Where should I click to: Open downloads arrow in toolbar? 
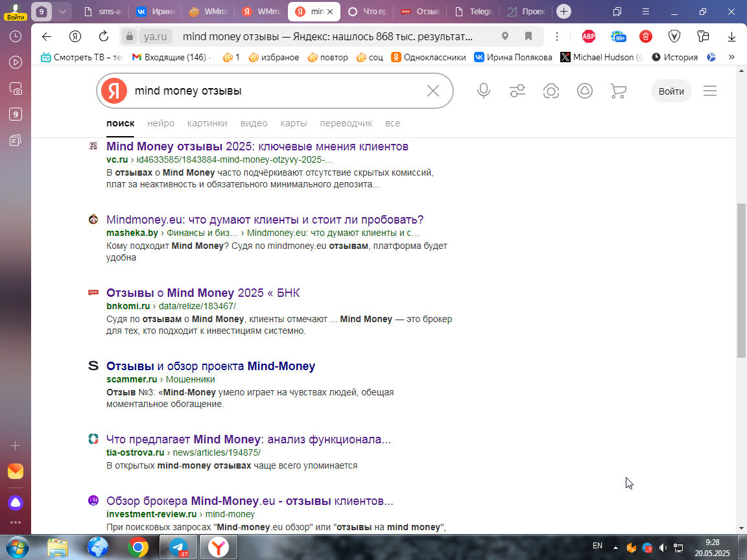(731, 37)
